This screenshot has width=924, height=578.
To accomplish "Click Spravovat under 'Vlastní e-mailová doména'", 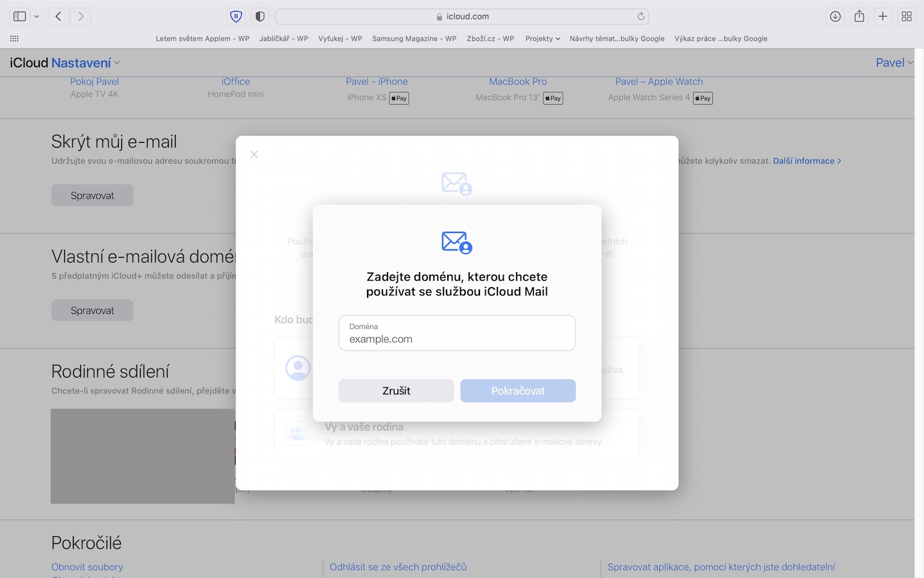I will [x=92, y=310].
